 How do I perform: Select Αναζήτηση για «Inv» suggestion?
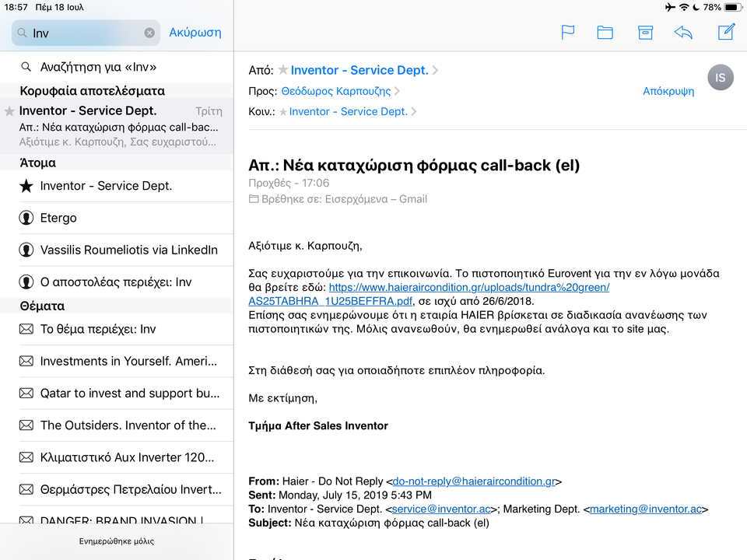[x=117, y=67]
